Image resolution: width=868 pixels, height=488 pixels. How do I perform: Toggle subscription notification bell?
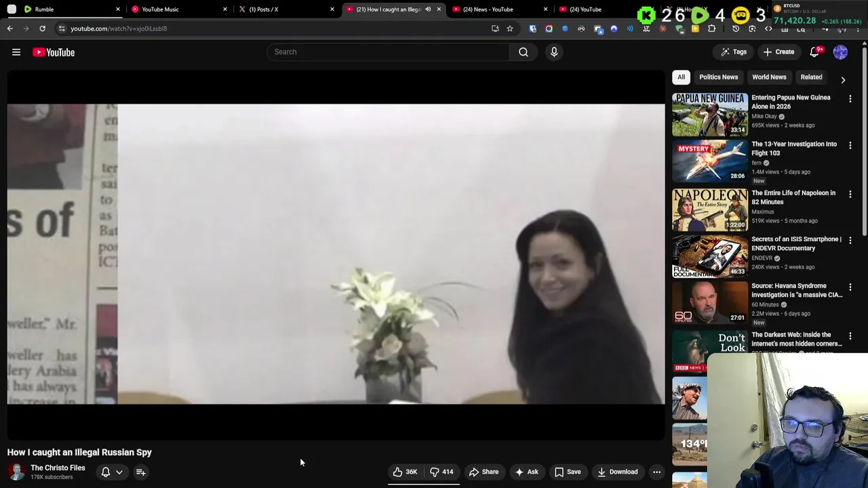pos(106,472)
